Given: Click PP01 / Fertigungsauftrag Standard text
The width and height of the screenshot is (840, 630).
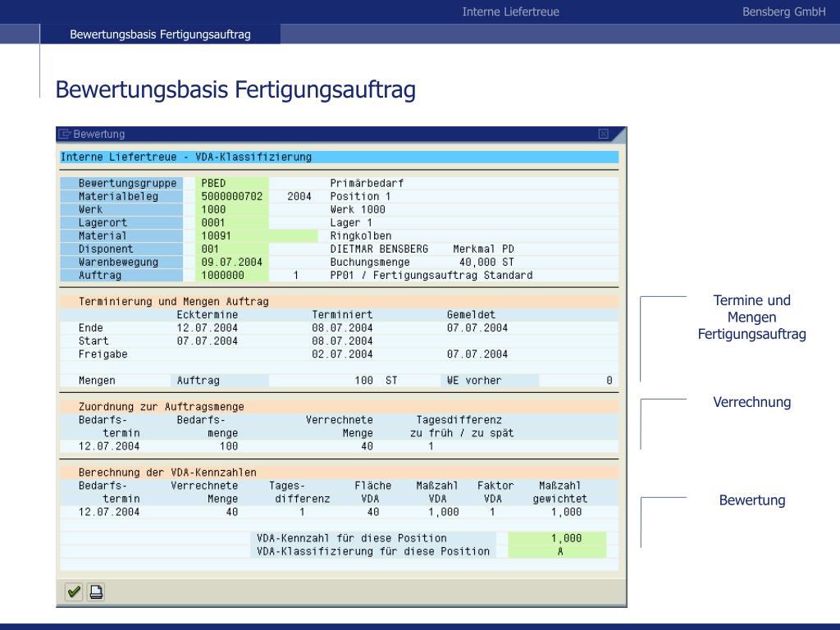Looking at the screenshot, I should point(431,276).
